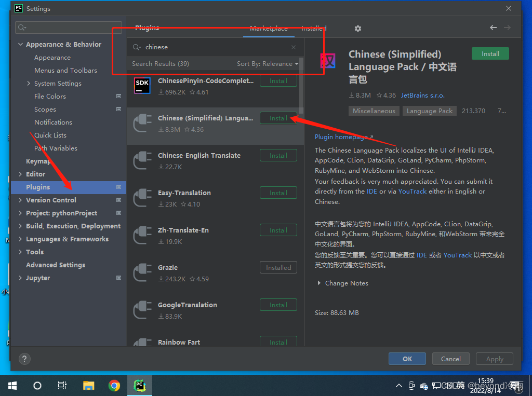
Task: Open the Windows Start menu
Action: (12, 386)
